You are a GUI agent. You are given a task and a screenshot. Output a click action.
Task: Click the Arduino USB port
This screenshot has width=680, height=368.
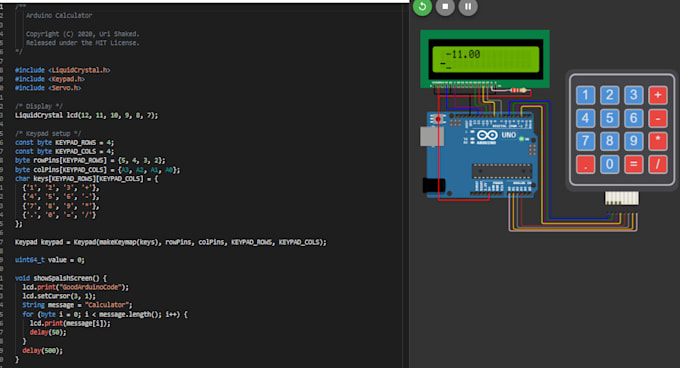431,136
